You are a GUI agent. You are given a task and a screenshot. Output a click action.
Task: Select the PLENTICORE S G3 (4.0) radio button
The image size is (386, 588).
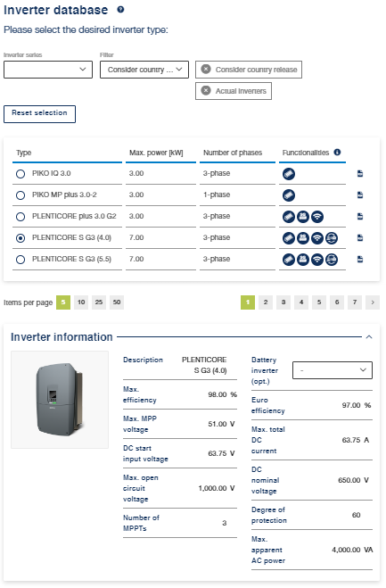coord(21,237)
